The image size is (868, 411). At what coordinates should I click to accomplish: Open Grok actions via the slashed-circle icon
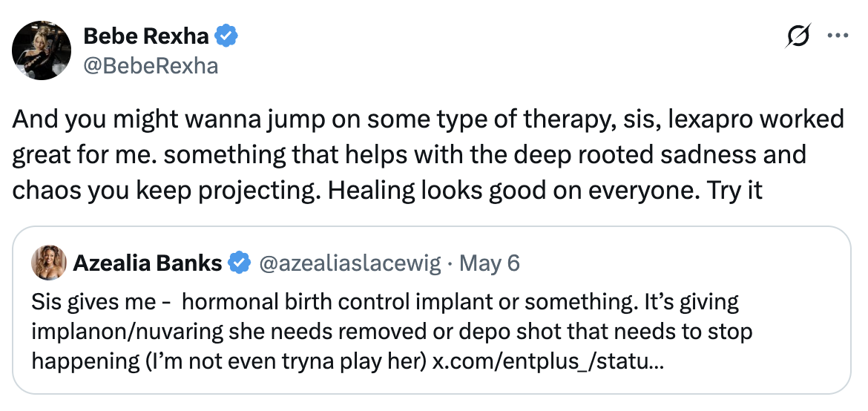(x=798, y=37)
